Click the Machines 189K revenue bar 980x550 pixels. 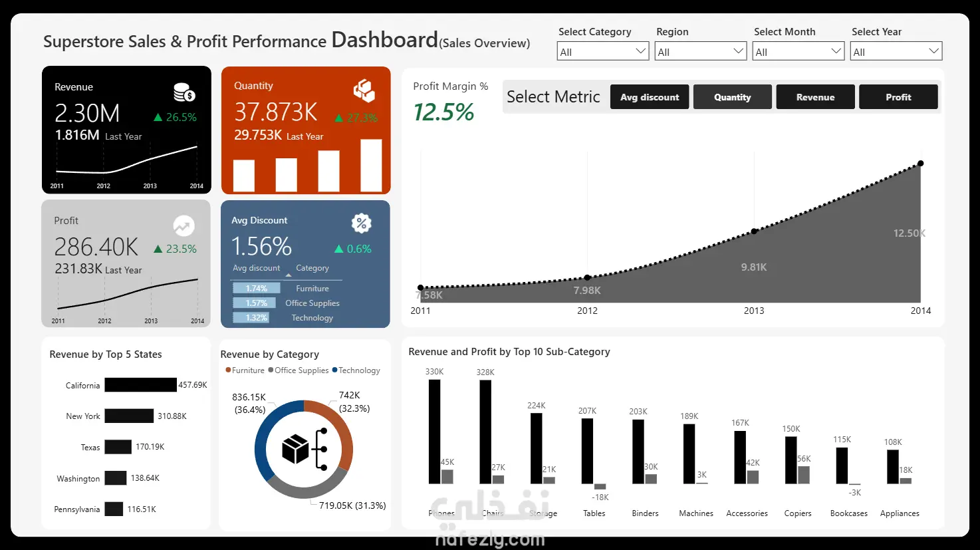689,454
